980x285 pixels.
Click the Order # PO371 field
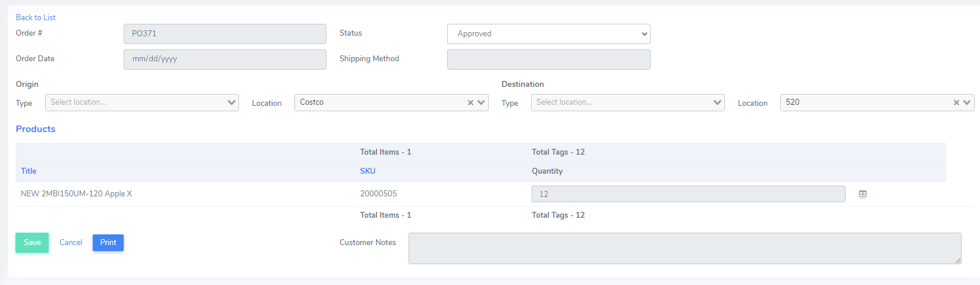(x=225, y=34)
